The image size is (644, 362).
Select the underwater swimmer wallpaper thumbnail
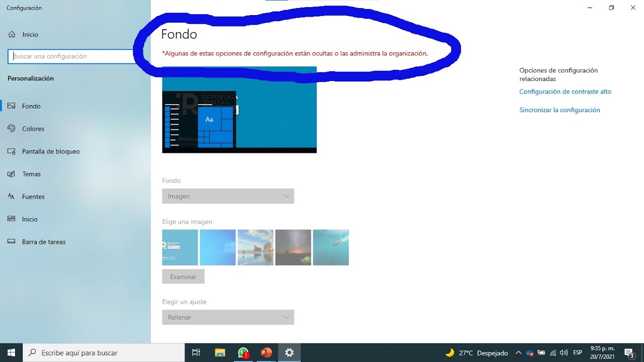click(331, 247)
